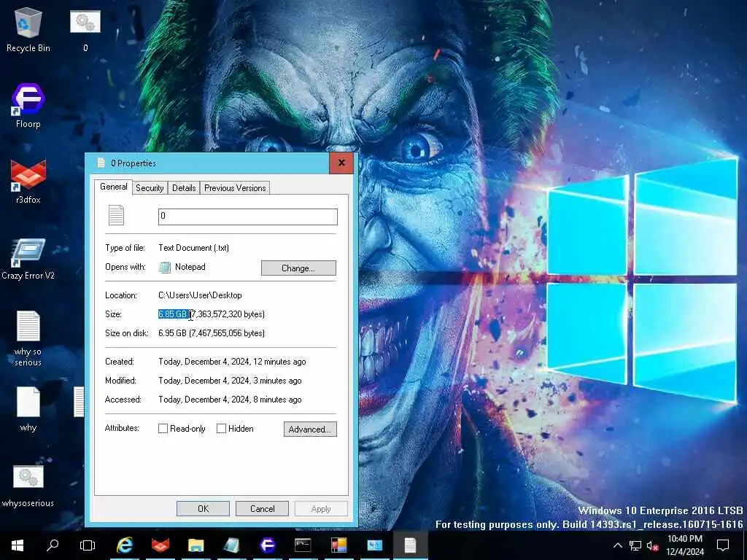This screenshot has height=560, width=747.
Task: Click the file name input field
Action: click(x=248, y=216)
